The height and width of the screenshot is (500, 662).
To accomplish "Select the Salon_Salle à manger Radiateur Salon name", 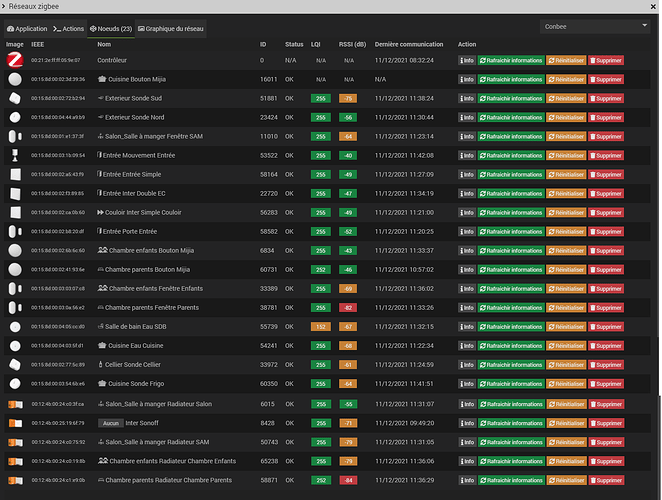I will [159, 404].
